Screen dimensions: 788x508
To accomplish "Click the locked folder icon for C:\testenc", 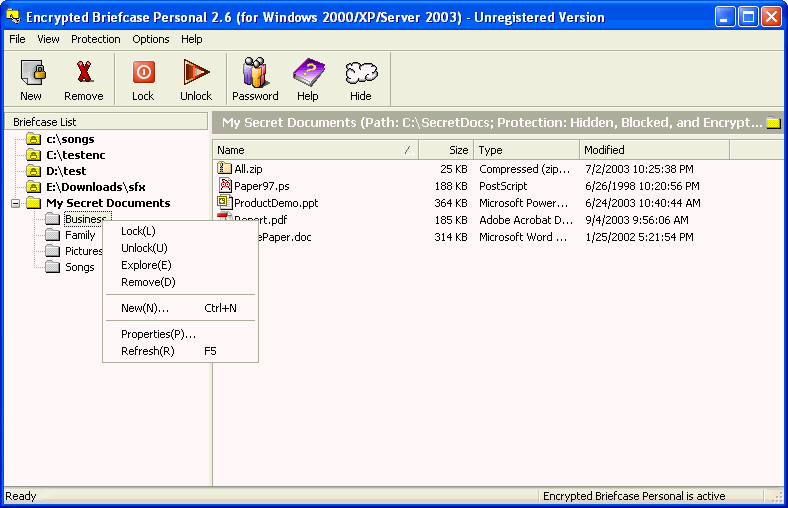I will click(x=33, y=155).
